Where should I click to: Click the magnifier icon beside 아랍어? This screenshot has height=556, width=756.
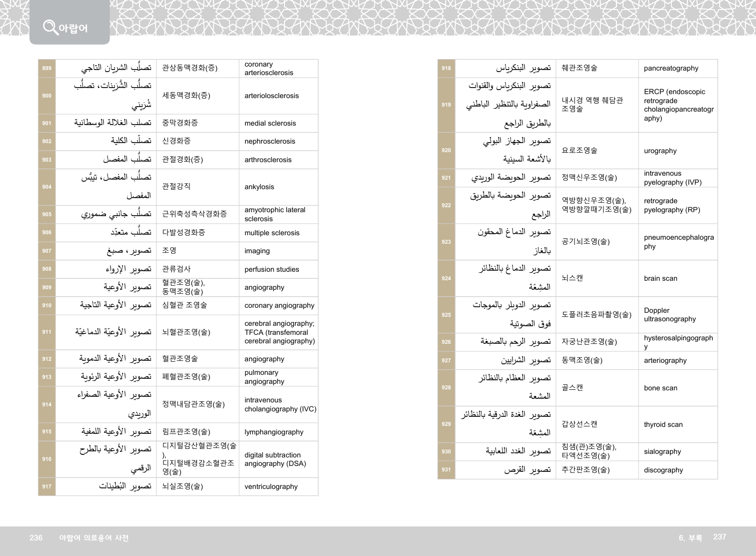pyautogui.click(x=50, y=27)
